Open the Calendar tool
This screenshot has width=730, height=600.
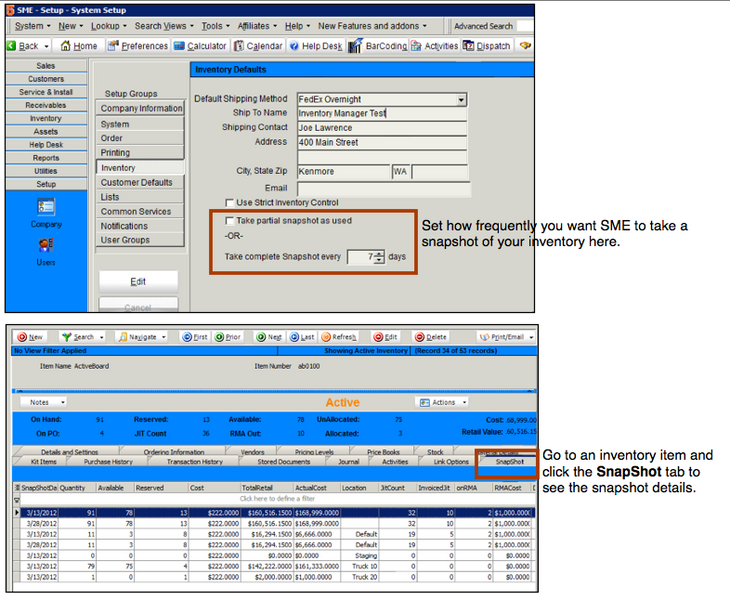click(x=258, y=46)
